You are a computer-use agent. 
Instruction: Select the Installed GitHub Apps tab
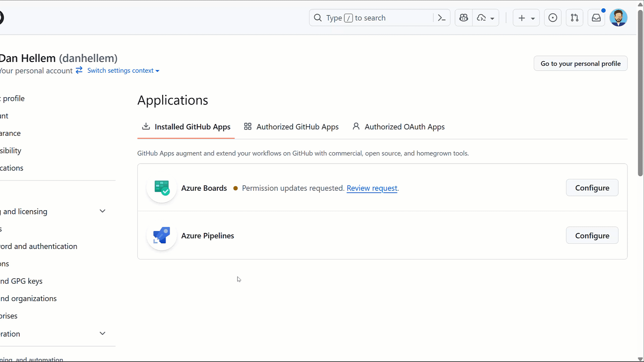pyautogui.click(x=186, y=127)
